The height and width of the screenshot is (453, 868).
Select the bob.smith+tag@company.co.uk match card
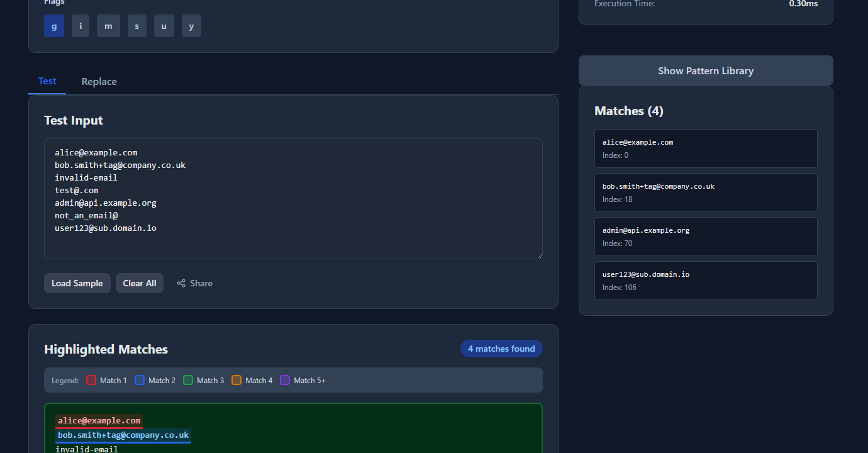pyautogui.click(x=706, y=193)
